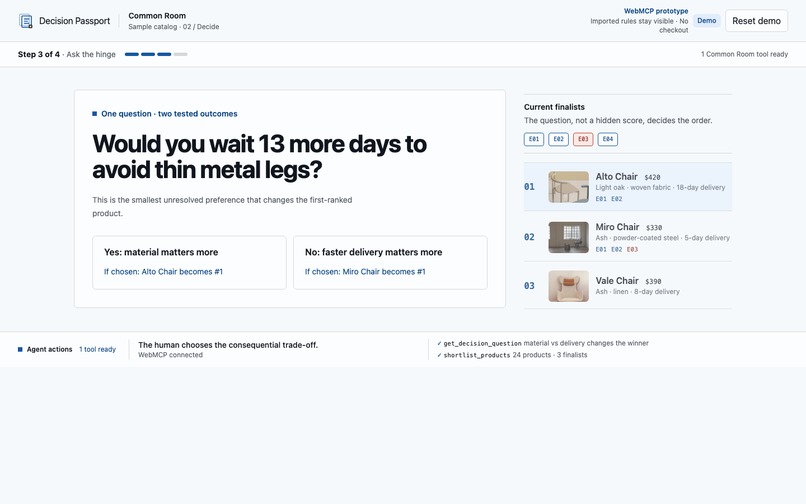Click the Decision Passport logo icon
This screenshot has width=806, height=504.
(26, 21)
